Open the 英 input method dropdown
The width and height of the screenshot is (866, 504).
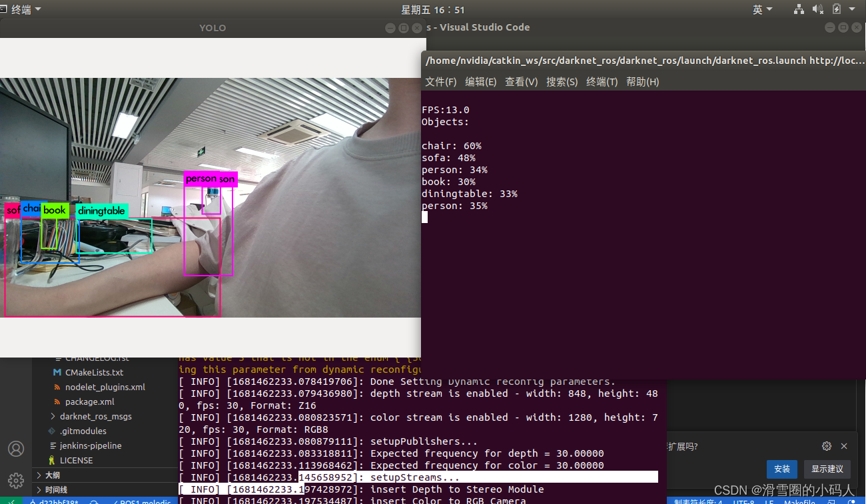(762, 9)
